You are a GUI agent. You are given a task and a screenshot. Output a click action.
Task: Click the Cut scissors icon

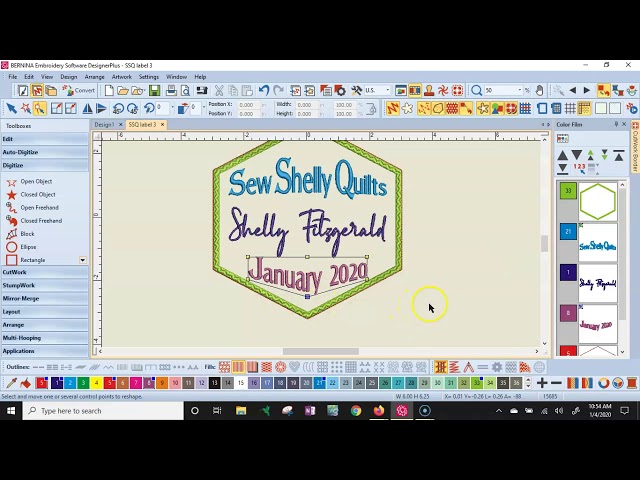tap(219, 90)
